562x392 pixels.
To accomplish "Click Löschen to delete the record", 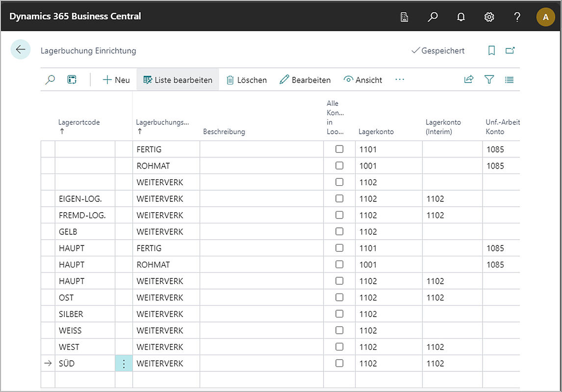I will 247,80.
